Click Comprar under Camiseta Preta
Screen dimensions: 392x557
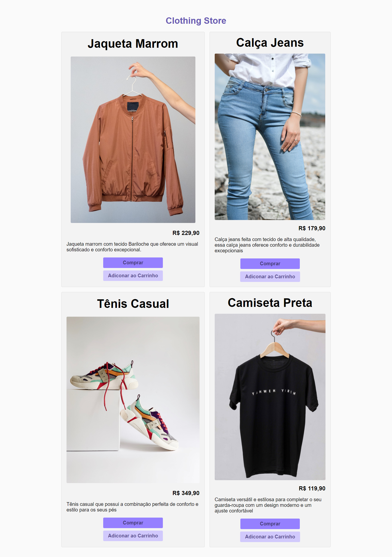(270, 524)
